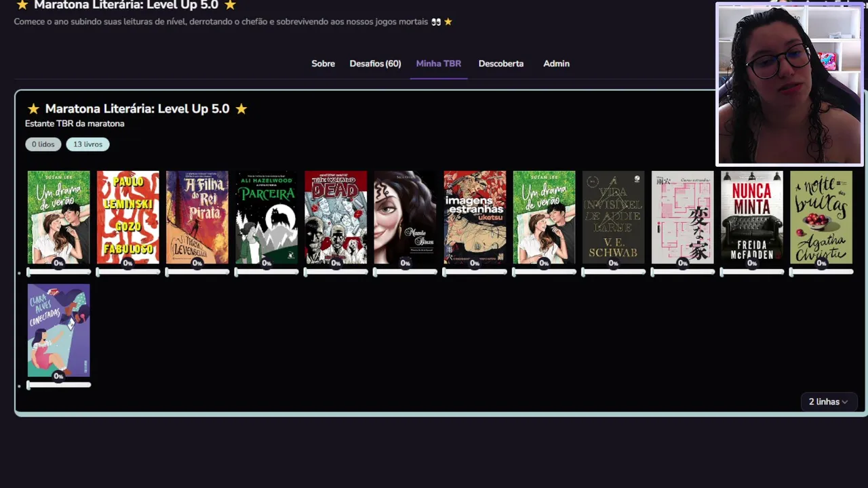This screenshot has width=868, height=488.
Task: Select A Filha do Rei Pirata cover
Action: pos(197,217)
